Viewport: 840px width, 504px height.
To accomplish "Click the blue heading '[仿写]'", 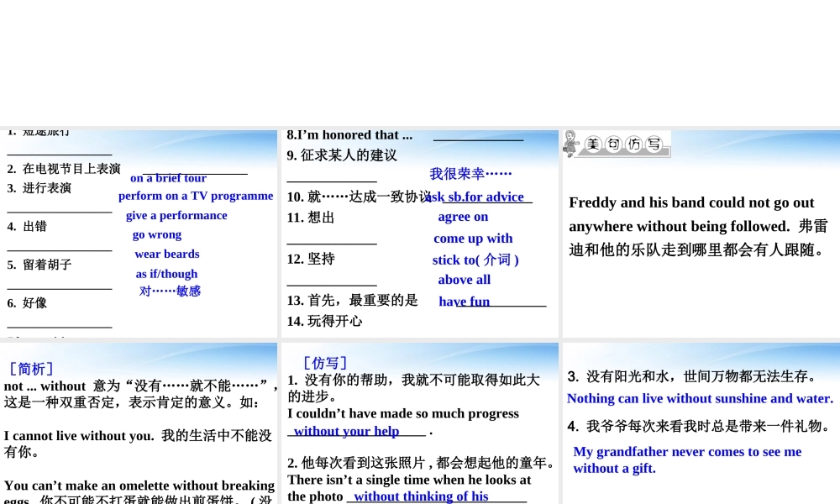I will 324,363.
